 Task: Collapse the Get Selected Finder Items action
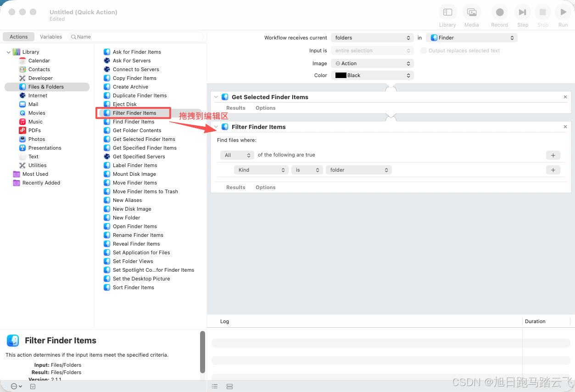tap(216, 97)
